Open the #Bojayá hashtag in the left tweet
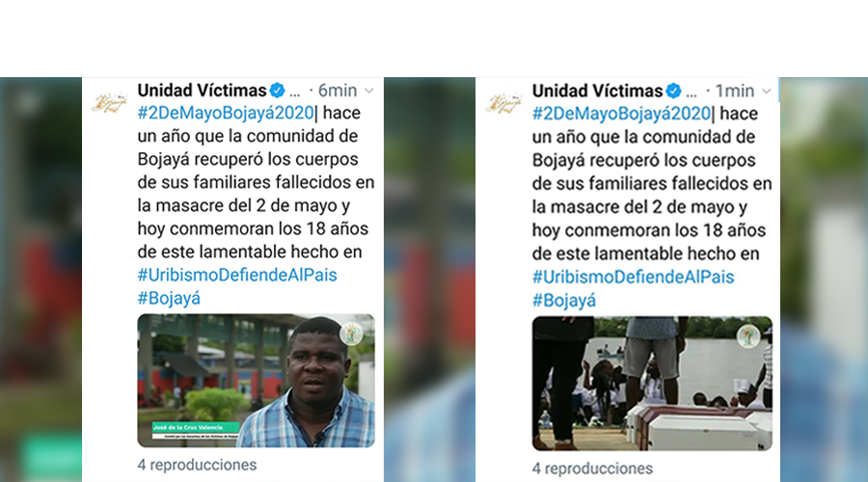 tap(169, 298)
